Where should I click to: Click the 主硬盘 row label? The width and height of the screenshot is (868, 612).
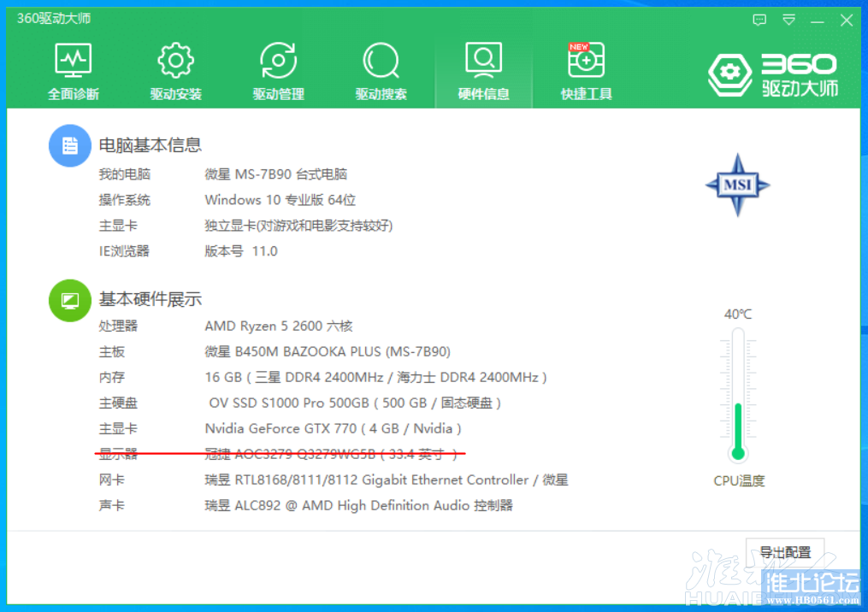pyautogui.click(x=118, y=403)
